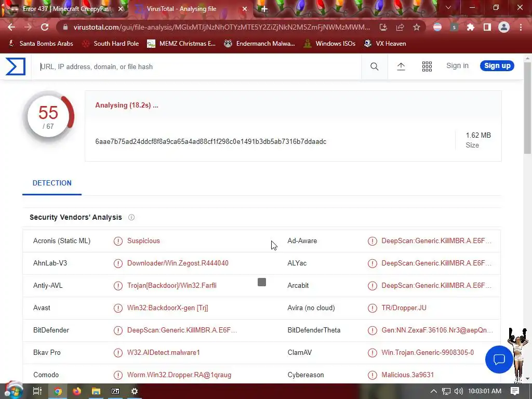Open the tab search dropdown chevron
This screenshot has height=399, width=532.
pyautogui.click(x=448, y=7)
